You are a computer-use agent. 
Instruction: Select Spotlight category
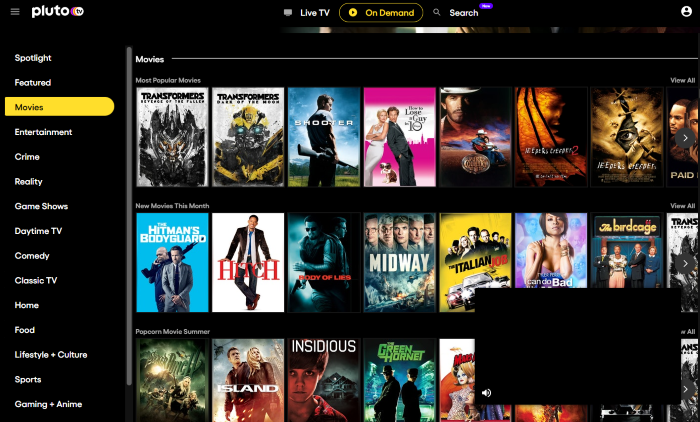33,58
